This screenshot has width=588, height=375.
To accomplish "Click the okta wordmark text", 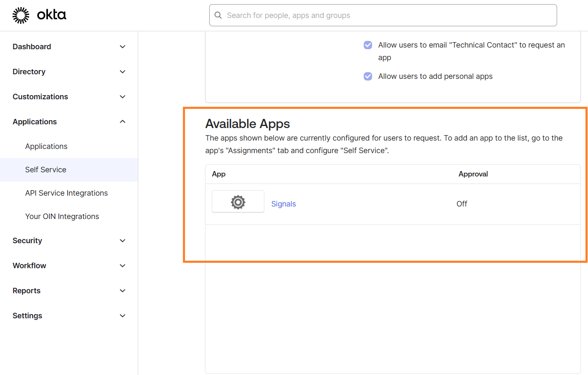I will point(52,15).
